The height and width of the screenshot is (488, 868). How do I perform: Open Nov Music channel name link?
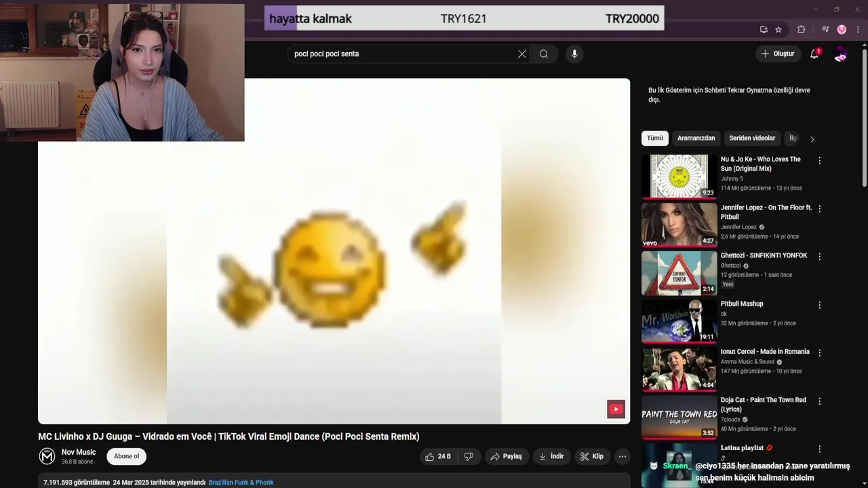click(x=79, y=452)
